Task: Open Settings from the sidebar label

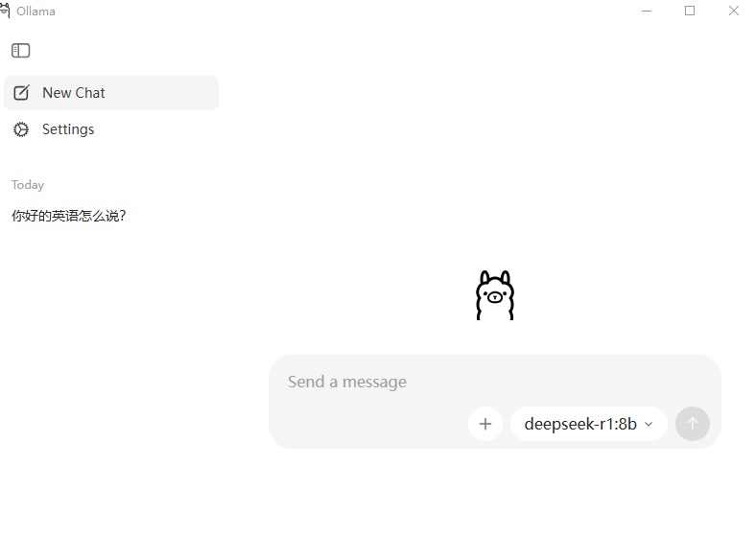Action: click(x=68, y=129)
